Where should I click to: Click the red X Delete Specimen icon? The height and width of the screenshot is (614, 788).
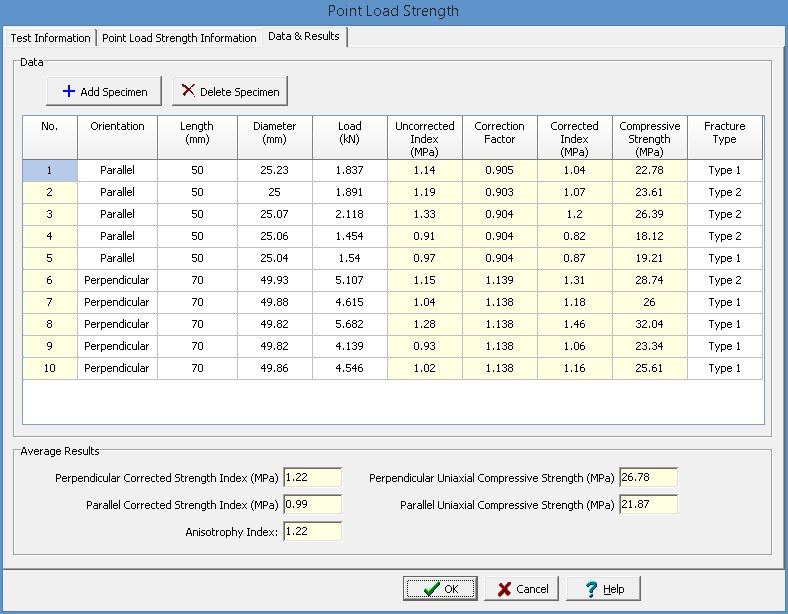[188, 91]
